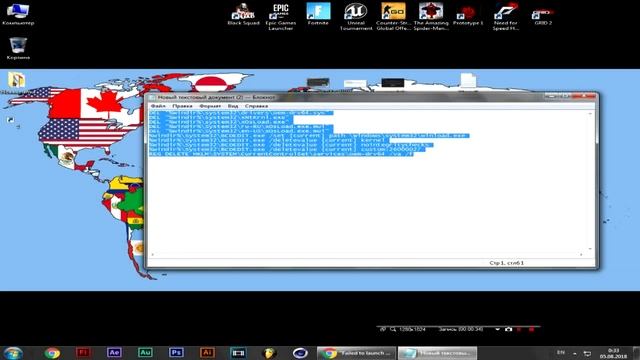The image size is (640, 360).
Task: Select the Counter-Strike Global Offensive shortcut
Action: (x=393, y=17)
